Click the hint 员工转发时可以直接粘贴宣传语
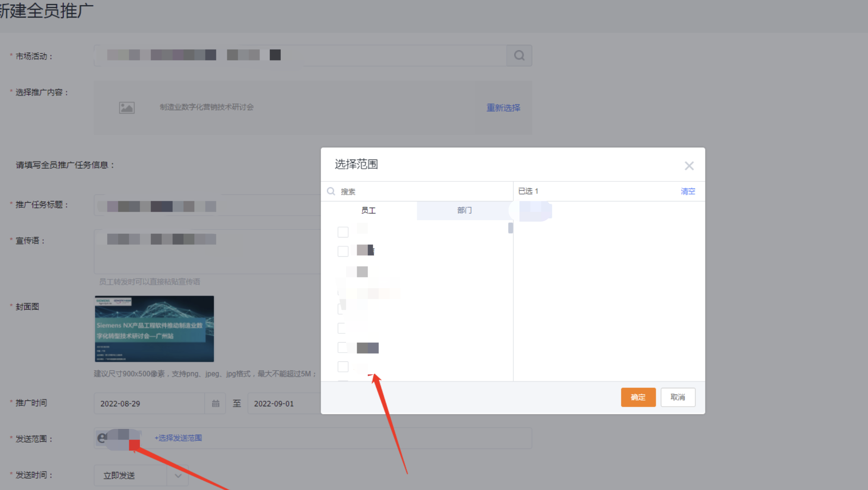 point(150,282)
